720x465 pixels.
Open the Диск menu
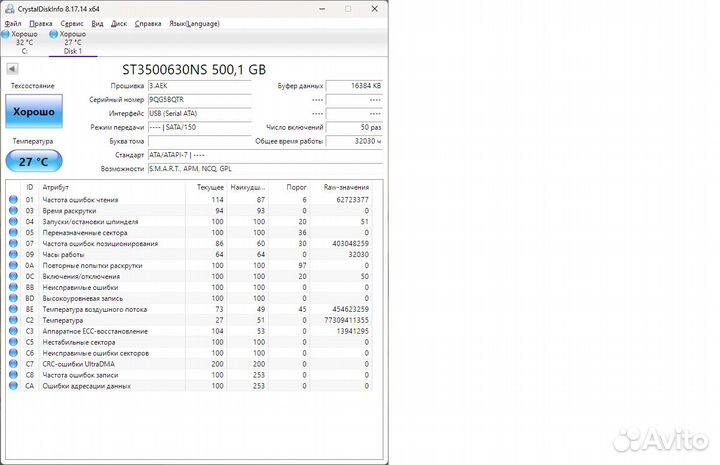119,23
